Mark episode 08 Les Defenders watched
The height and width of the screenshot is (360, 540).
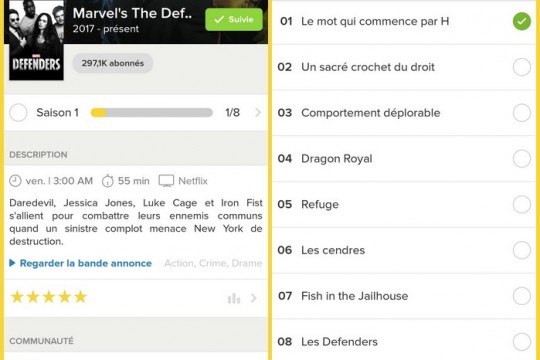(522, 342)
